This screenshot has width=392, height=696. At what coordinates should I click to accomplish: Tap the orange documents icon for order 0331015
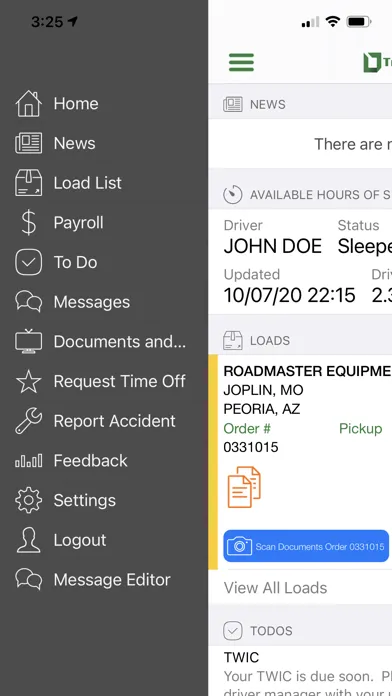tap(244, 487)
